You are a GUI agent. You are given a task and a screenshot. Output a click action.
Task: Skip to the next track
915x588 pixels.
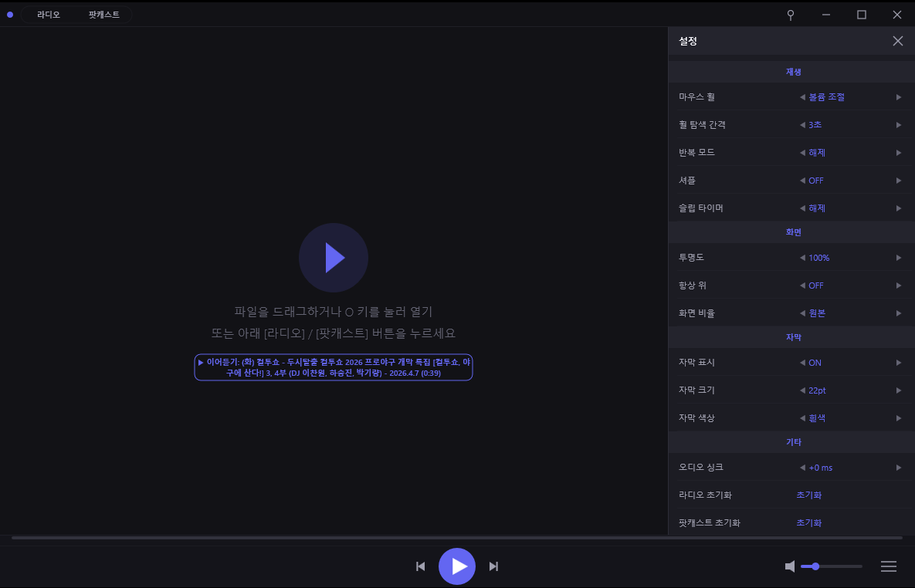(x=493, y=566)
